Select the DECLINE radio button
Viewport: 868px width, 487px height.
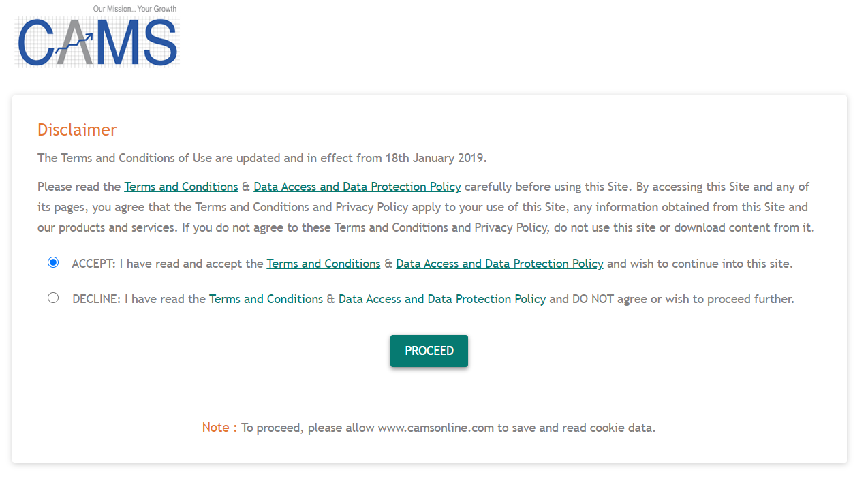(53, 298)
